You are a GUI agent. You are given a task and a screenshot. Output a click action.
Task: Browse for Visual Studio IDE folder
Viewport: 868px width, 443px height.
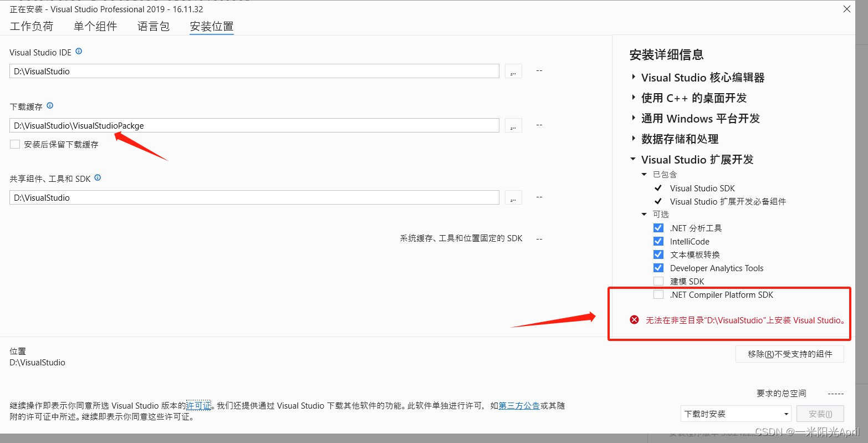(513, 71)
